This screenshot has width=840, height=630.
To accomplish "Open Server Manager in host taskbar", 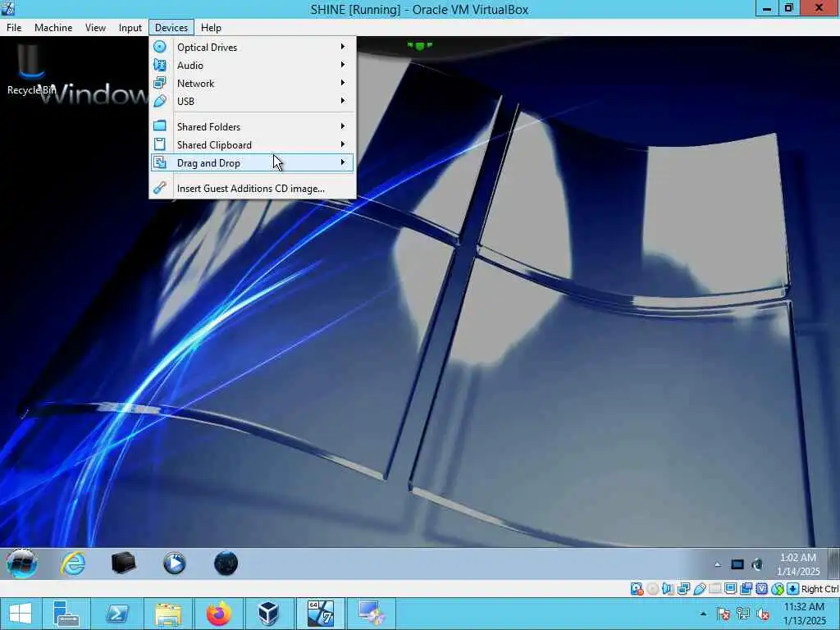I will pyautogui.click(x=66, y=614).
